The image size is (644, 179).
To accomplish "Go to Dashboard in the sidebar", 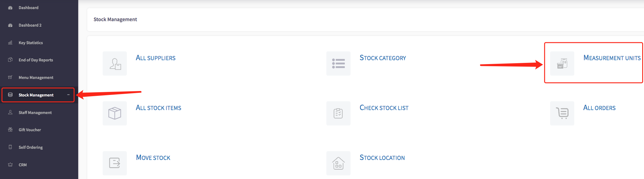I will (x=28, y=8).
